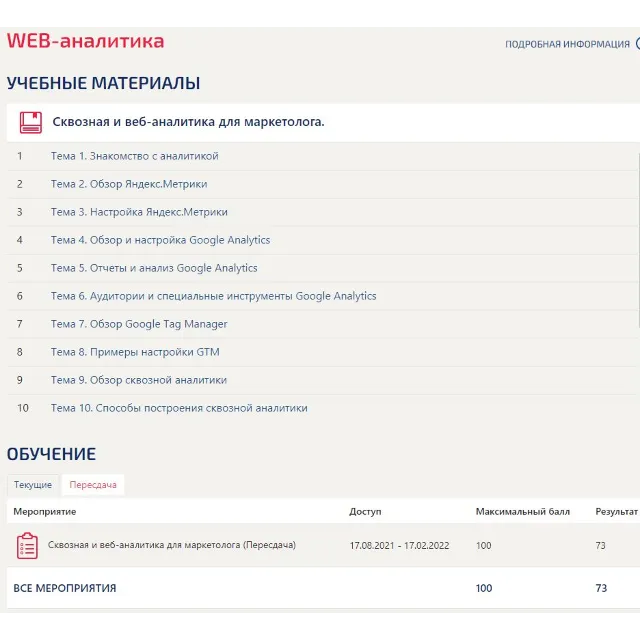
Task: Open Тема 3. Настройка Яндекс.Метрики
Action: tap(139, 212)
